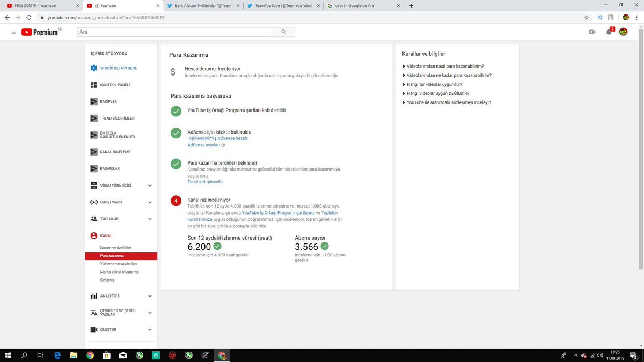The image size is (644, 362).
Task: Open Microsoft Edge from the taskbar
Action: (x=57, y=355)
